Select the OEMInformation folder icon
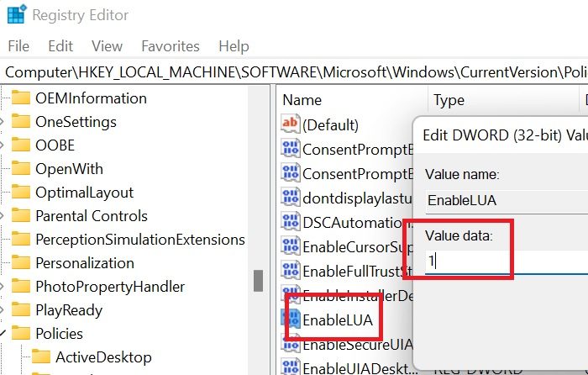This screenshot has height=375, width=588. pyautogui.click(x=21, y=98)
